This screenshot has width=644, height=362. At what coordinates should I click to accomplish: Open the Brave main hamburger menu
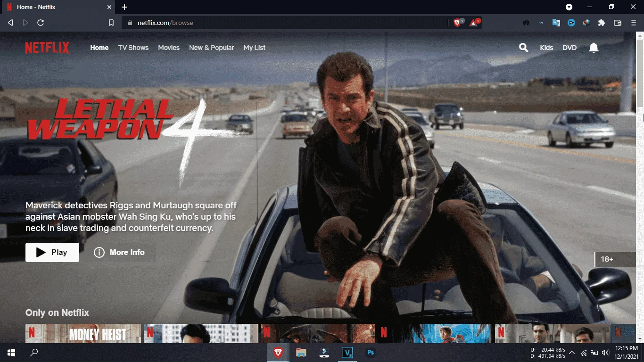633,23
